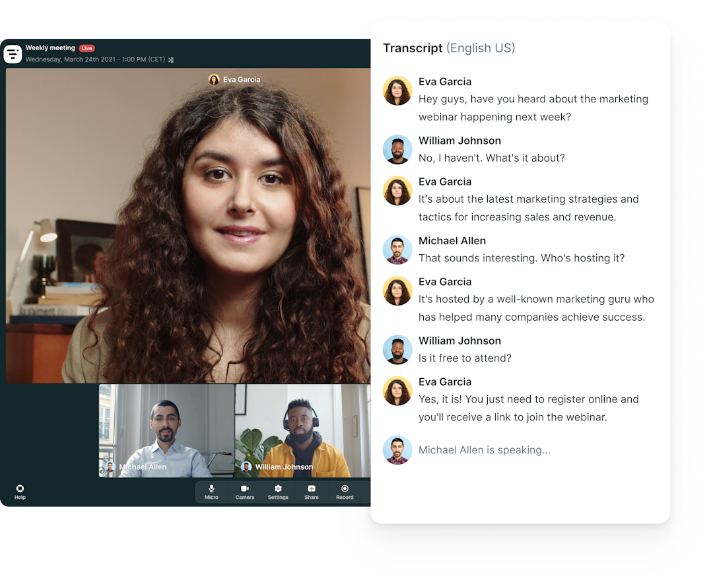Select "That sounds interesting. Who's hosting it?"
Screen dimensions: 713x588
(522, 258)
